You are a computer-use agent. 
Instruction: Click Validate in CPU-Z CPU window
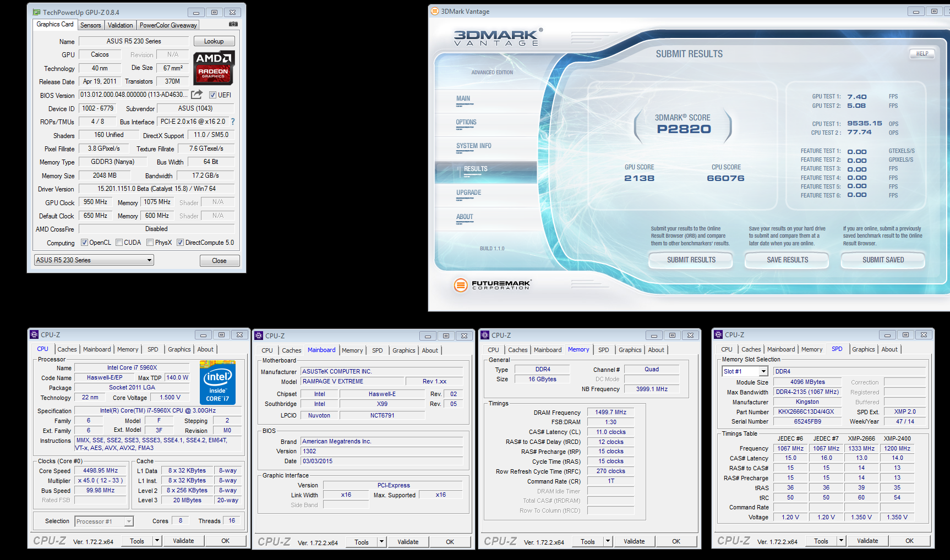(x=183, y=541)
